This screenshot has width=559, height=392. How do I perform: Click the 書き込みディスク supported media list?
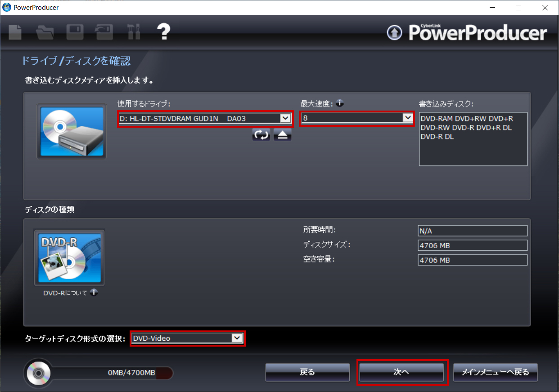pyautogui.click(x=473, y=139)
